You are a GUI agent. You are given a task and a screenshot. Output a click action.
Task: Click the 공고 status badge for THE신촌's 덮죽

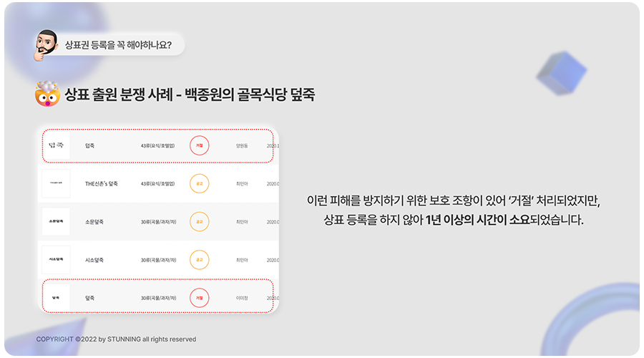pos(199,184)
